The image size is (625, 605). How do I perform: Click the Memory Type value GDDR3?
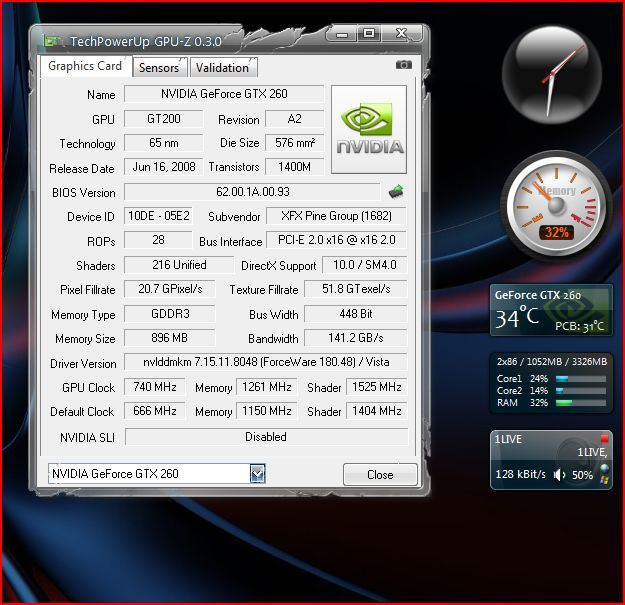pos(170,314)
